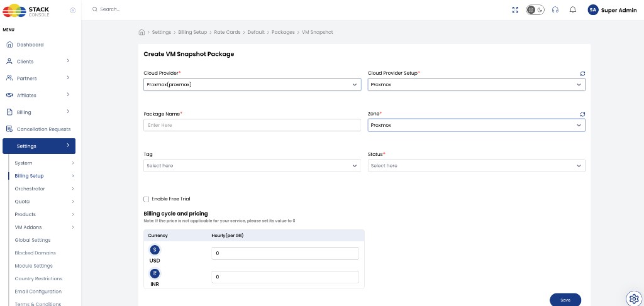
Task: Expand Billing menu chevron
Action: pyautogui.click(x=68, y=111)
